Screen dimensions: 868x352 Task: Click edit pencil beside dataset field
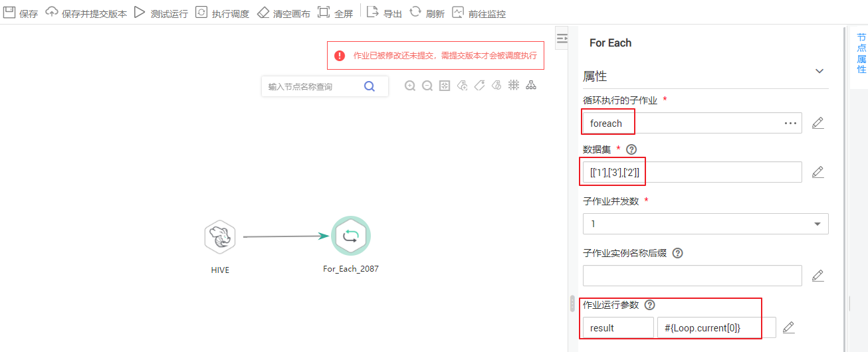coord(818,172)
